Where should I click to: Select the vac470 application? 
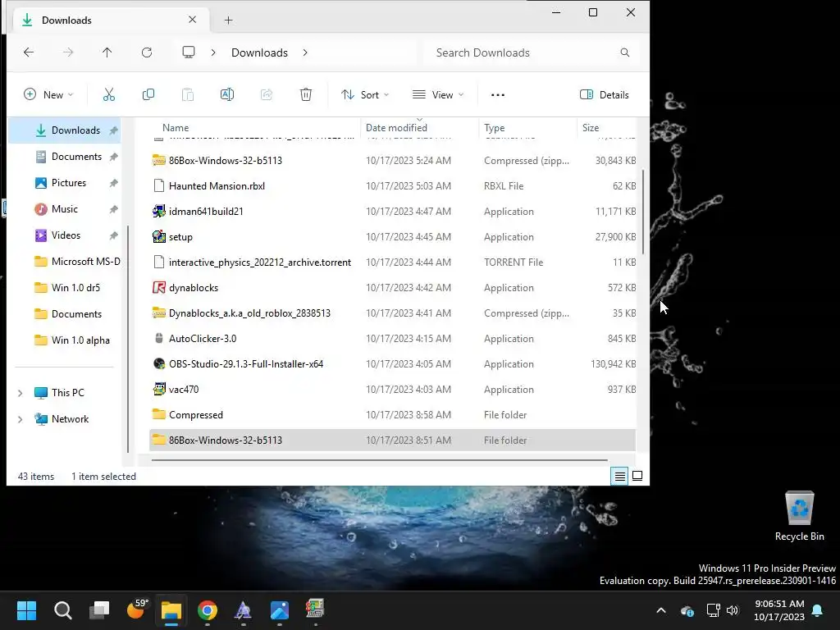393,390
